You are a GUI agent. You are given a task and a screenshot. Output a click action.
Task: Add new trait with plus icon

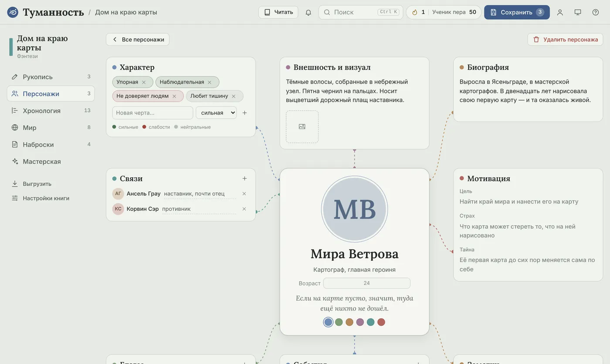tap(244, 113)
